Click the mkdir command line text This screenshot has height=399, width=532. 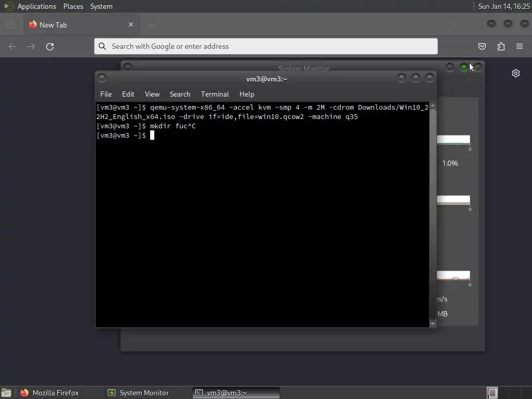172,126
